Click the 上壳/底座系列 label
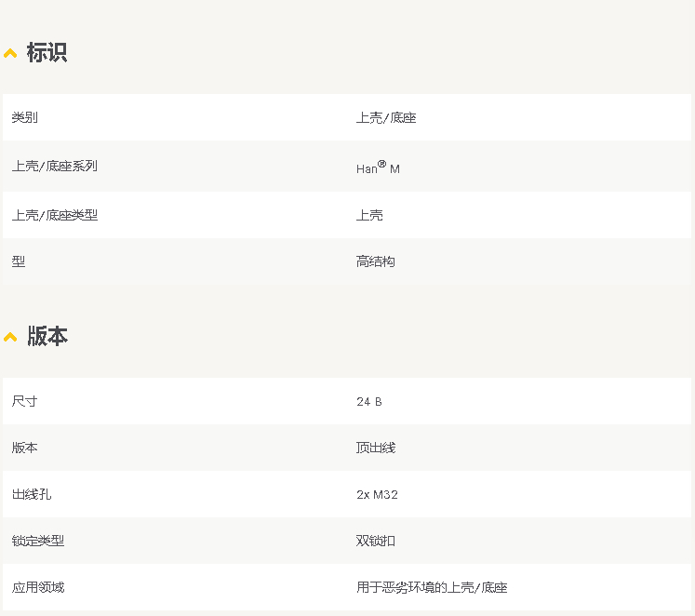Image resolution: width=695 pixels, height=616 pixels. pyautogui.click(x=55, y=166)
